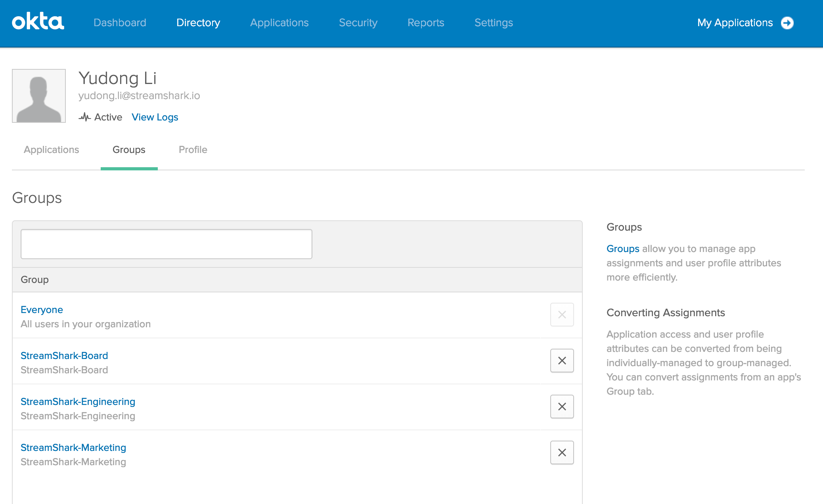
Task: Remove user from StreamShark-Engineering group
Action: [x=562, y=407]
